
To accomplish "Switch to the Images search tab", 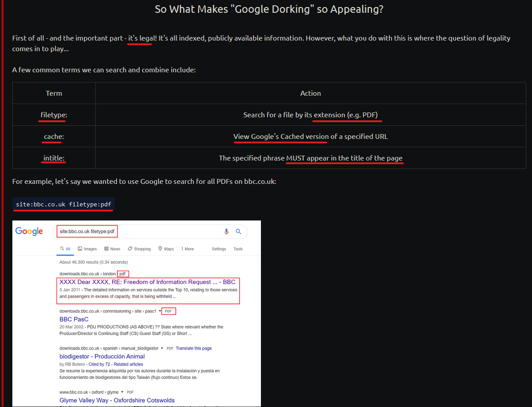I will [87, 249].
